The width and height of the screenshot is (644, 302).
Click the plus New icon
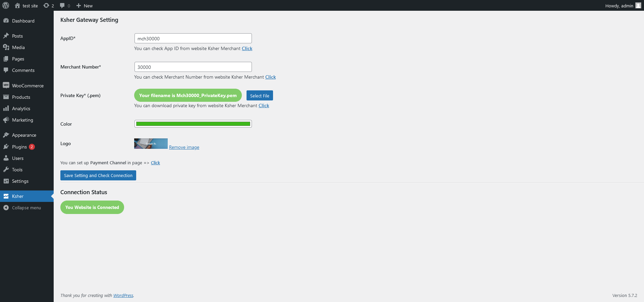pyautogui.click(x=78, y=5)
